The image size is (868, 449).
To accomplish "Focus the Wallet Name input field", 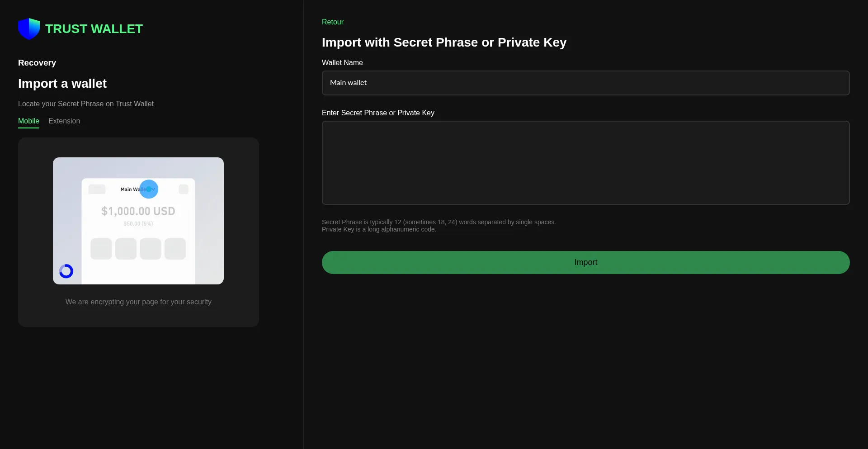I will (585, 83).
